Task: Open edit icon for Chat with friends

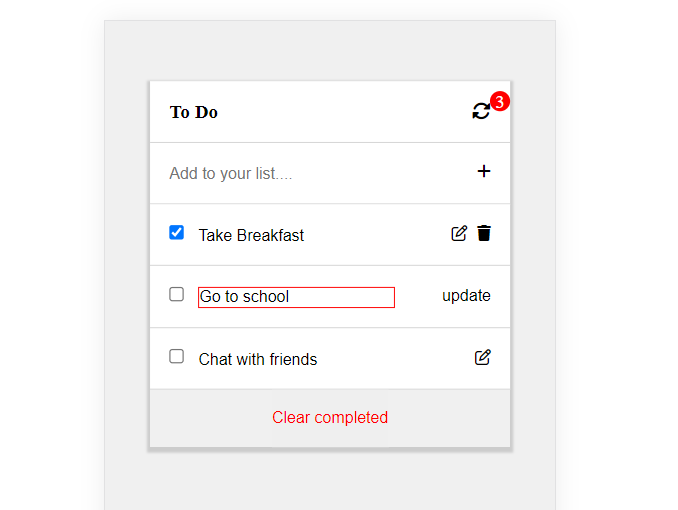Action: point(483,357)
